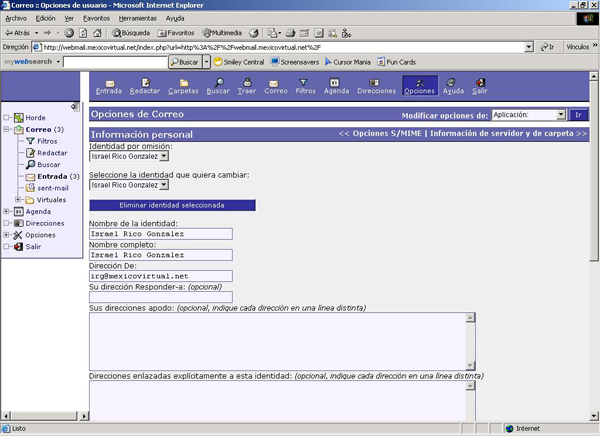Open the mywebsearch menu dropdown arrow
This screenshot has height=436, width=600.
click(x=58, y=62)
